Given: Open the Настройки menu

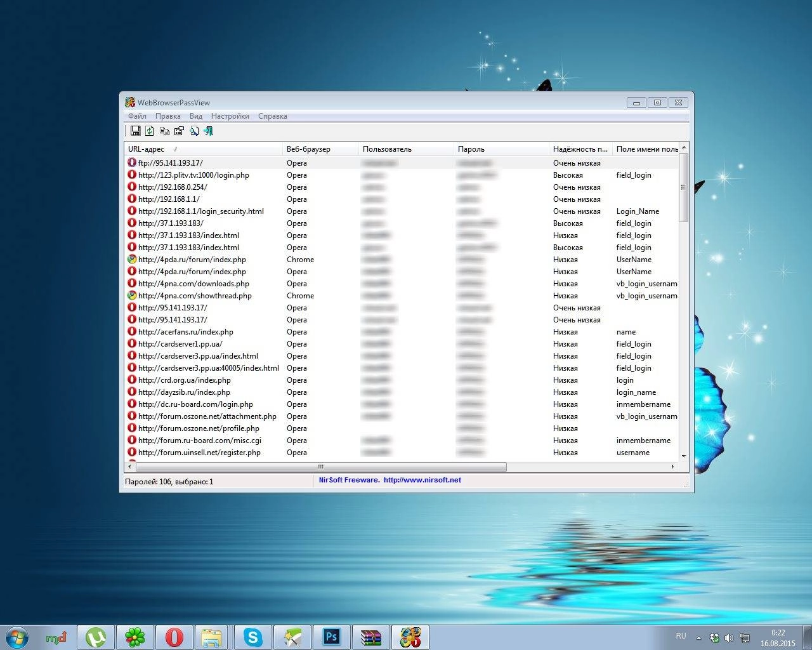Looking at the screenshot, I should point(230,116).
